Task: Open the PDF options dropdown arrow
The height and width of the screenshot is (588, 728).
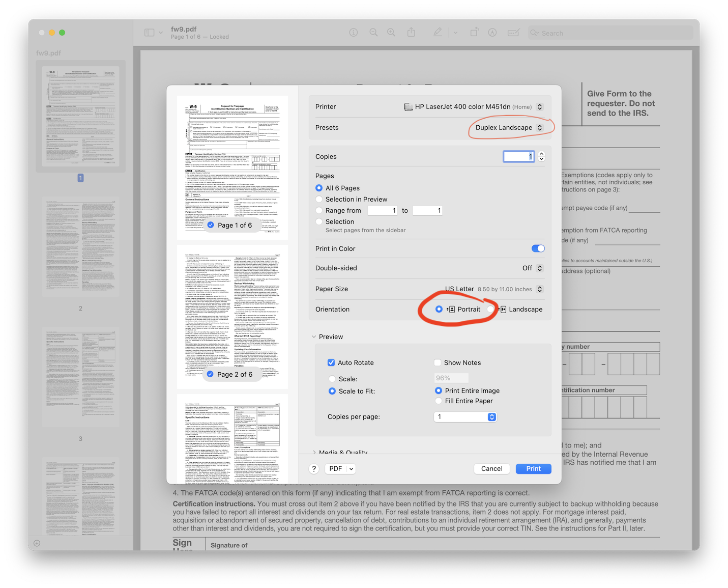Action: click(351, 469)
